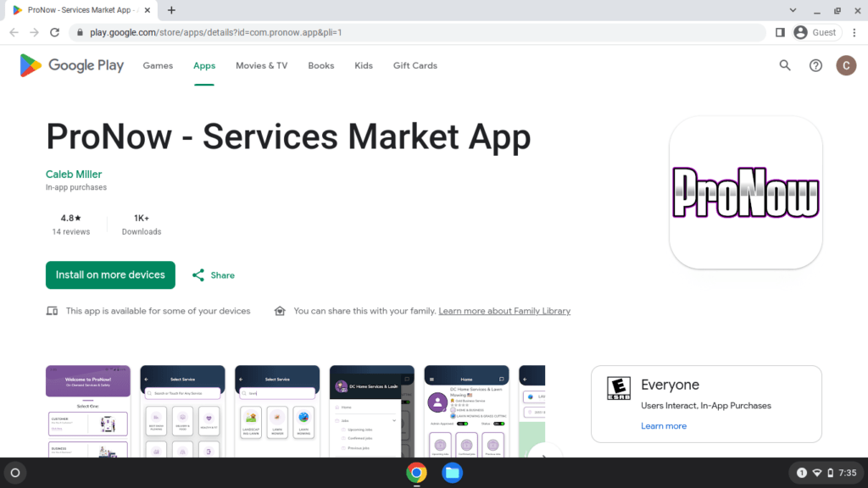The width and height of the screenshot is (868, 488).
Task: Open the Chrome app in shelf
Action: coord(416,473)
